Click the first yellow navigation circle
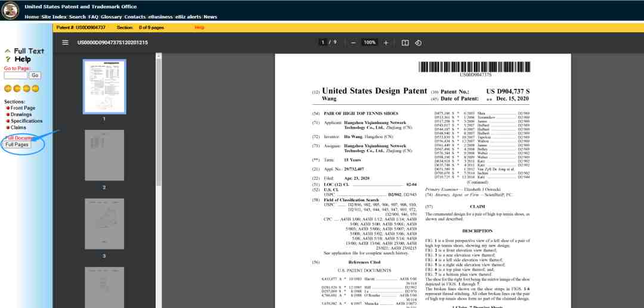This screenshot has height=308, width=644. [8, 88]
